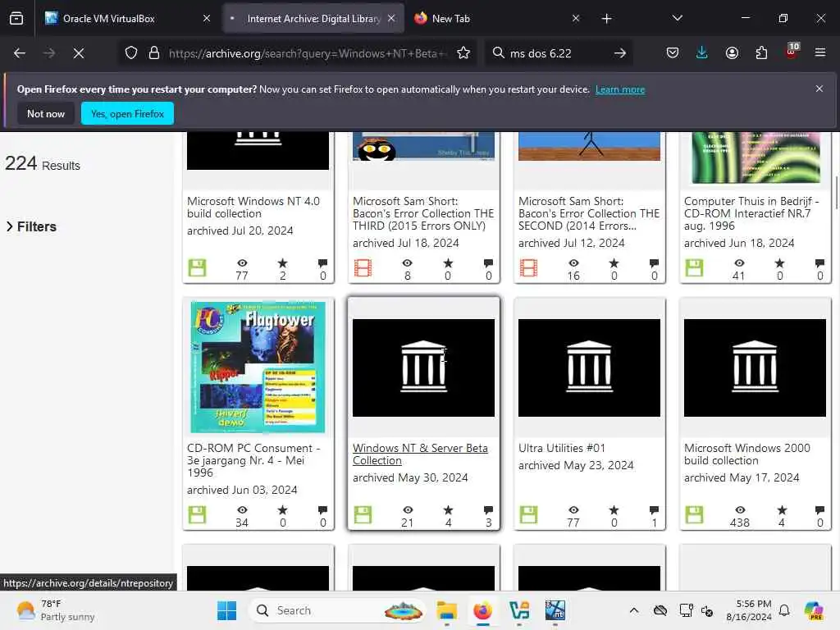Click the favorites star on Windows NT Beta card
Image resolution: width=840 pixels, height=630 pixels.
(448, 509)
